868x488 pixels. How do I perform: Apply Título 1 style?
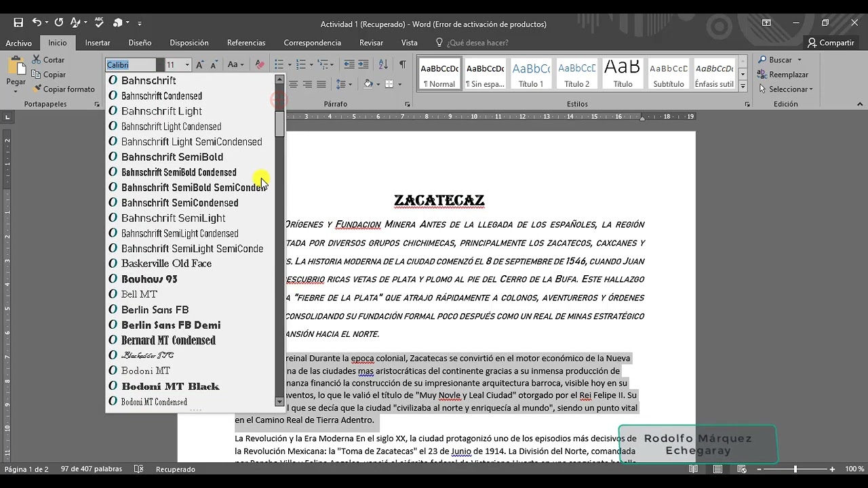tap(531, 74)
